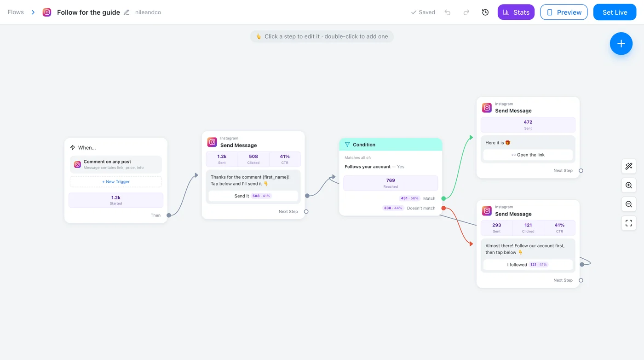Open the flow Preview
This screenshot has width=644, height=360.
click(564, 12)
